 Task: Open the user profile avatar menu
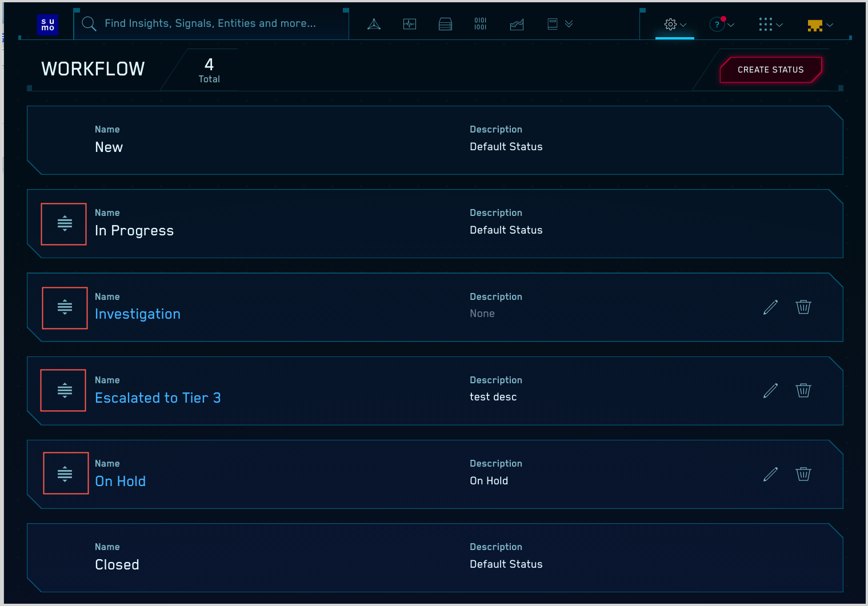click(x=819, y=25)
